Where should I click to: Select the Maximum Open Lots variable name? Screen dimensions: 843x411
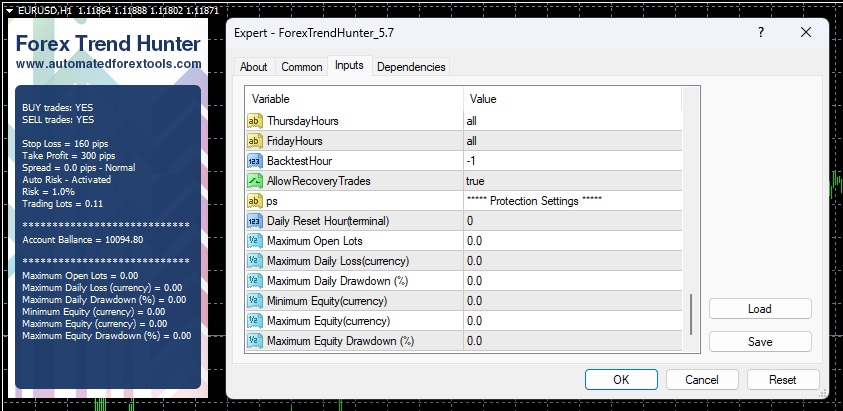pos(315,241)
